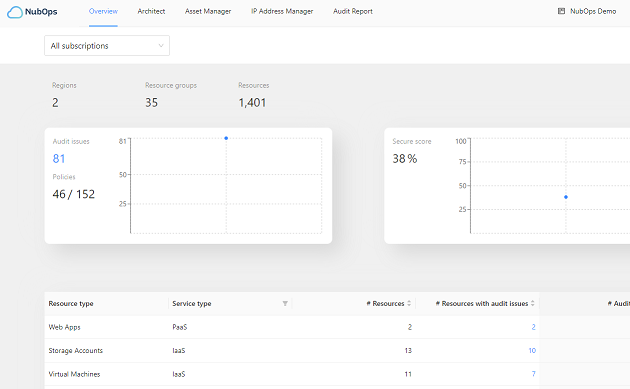Click the PaaS service type cell

click(180, 327)
